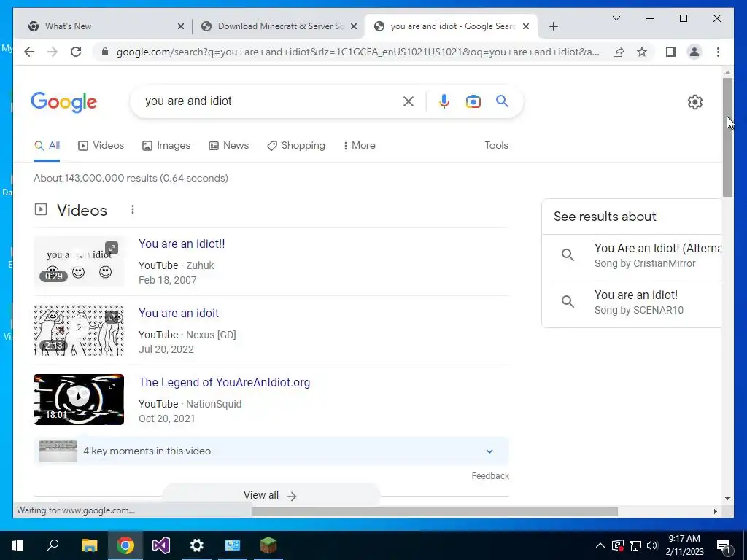Open the new tab plus button

[553, 26]
